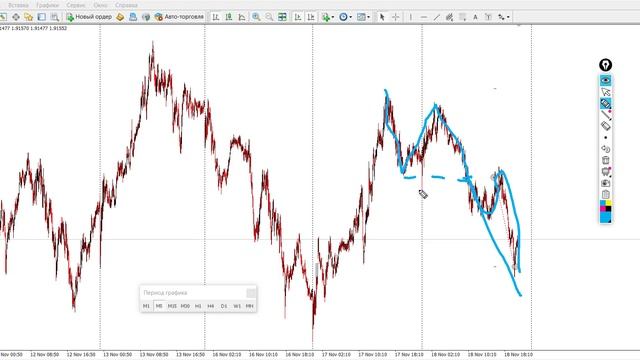Viewport: 640px width, 360px height.
Task: Select the annotation pen line tool
Action: 606,115
